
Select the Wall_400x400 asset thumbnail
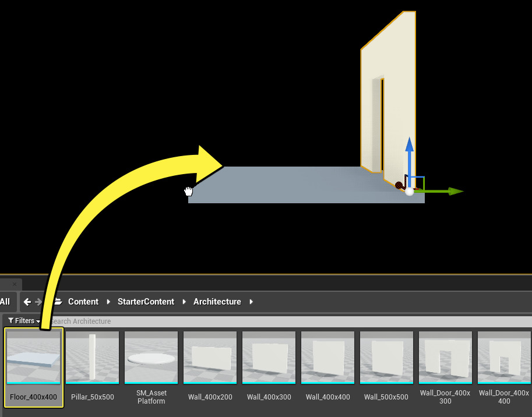click(x=327, y=358)
